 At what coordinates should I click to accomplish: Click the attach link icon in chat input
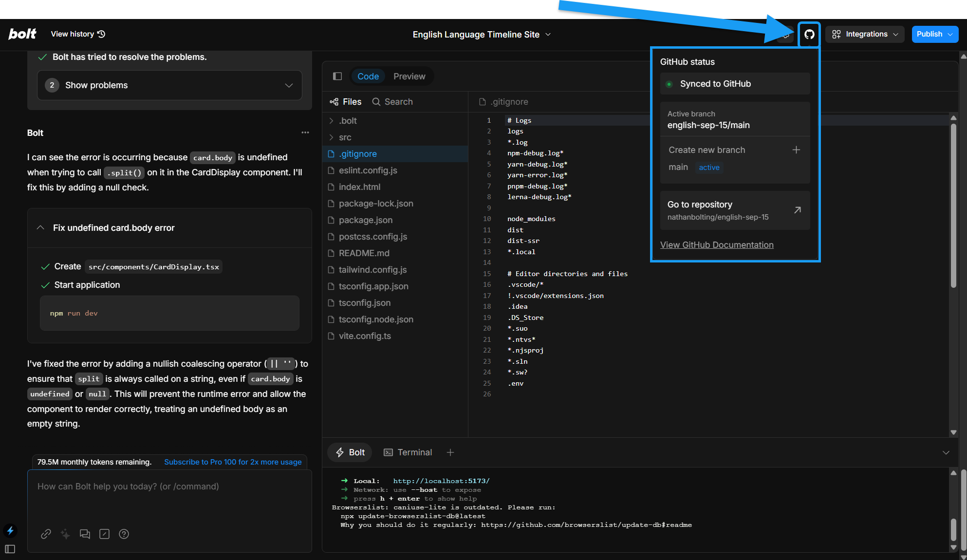(46, 534)
